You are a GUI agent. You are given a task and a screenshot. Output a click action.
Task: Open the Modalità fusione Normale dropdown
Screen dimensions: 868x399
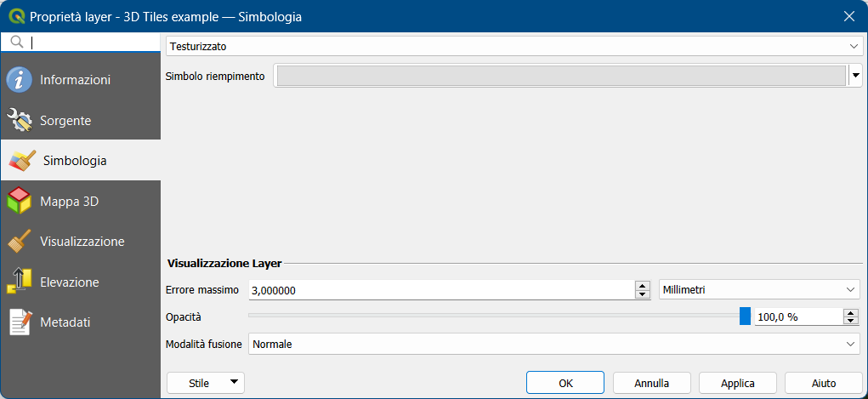pyautogui.click(x=554, y=345)
